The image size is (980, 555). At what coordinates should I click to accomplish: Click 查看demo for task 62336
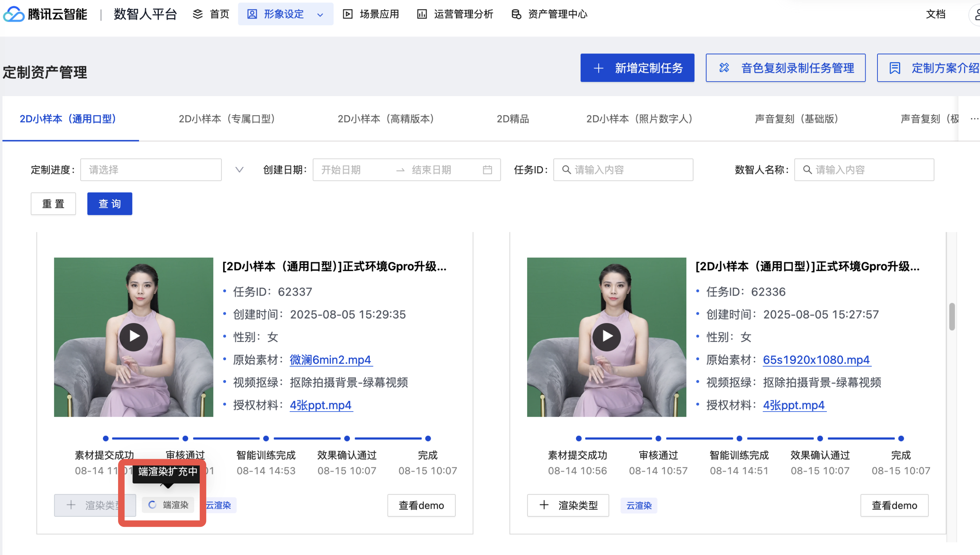point(894,505)
